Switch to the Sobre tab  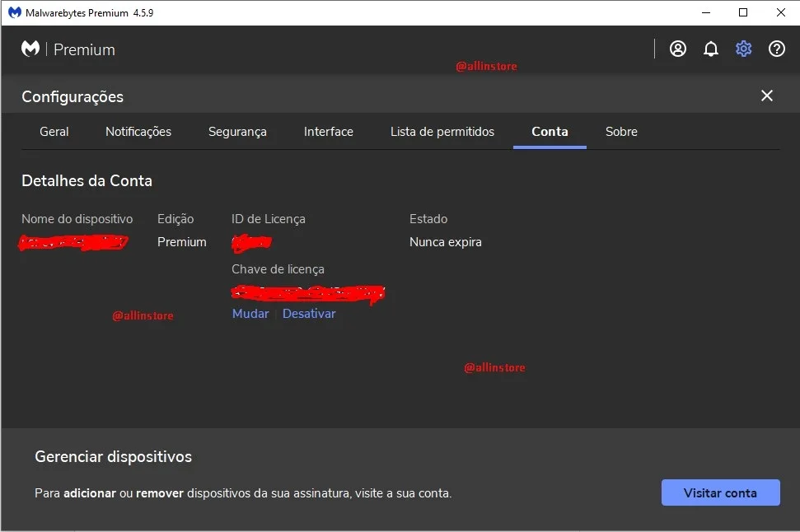[x=621, y=132]
